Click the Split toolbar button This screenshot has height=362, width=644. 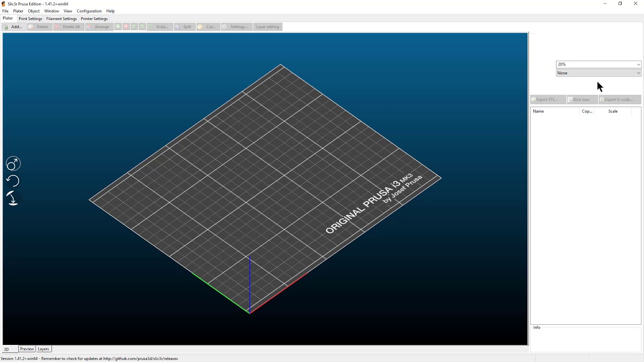point(184,27)
